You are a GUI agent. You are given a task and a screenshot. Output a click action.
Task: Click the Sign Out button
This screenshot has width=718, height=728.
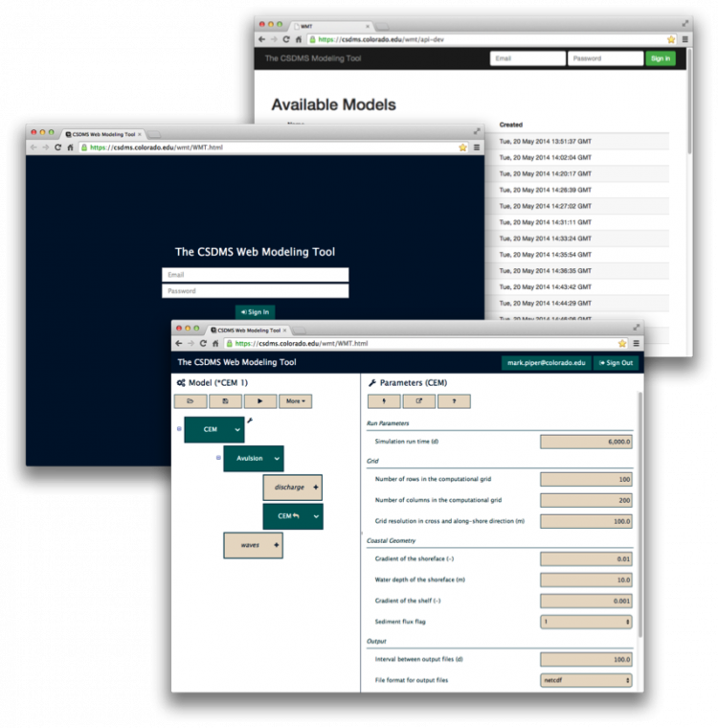coord(614,363)
